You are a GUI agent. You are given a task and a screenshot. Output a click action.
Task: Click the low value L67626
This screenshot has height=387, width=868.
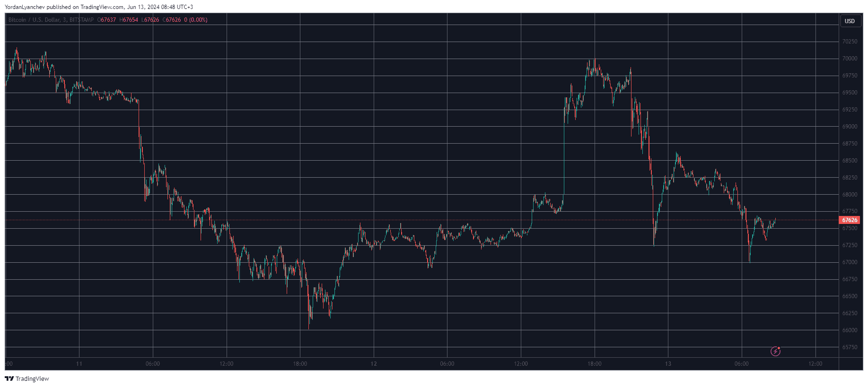(x=150, y=20)
